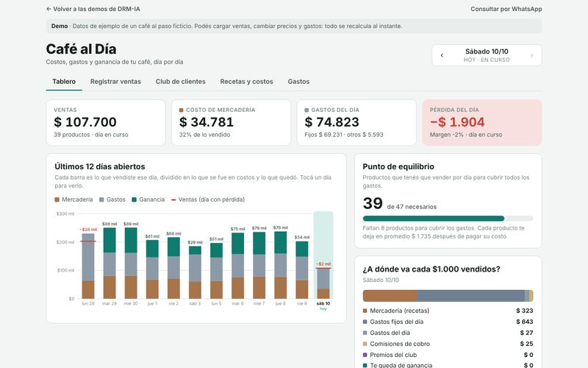Click the Café al Día title
The width and height of the screenshot is (588, 368).
pyautogui.click(x=81, y=49)
